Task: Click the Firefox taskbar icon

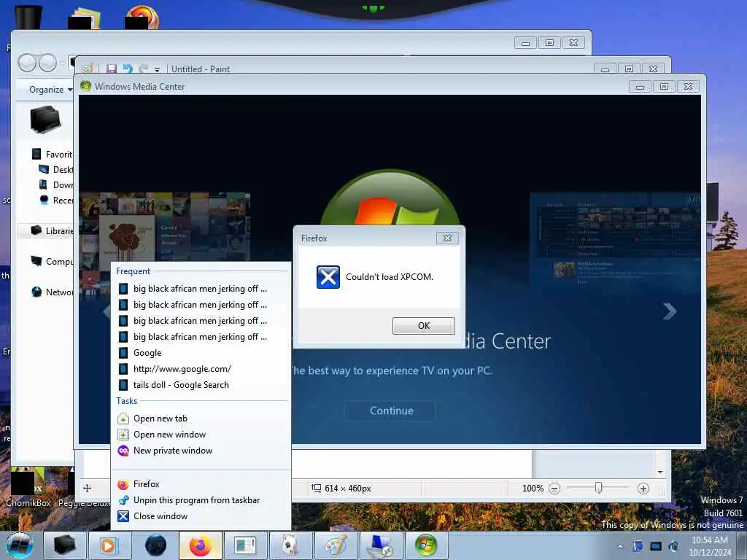Action: (x=201, y=545)
